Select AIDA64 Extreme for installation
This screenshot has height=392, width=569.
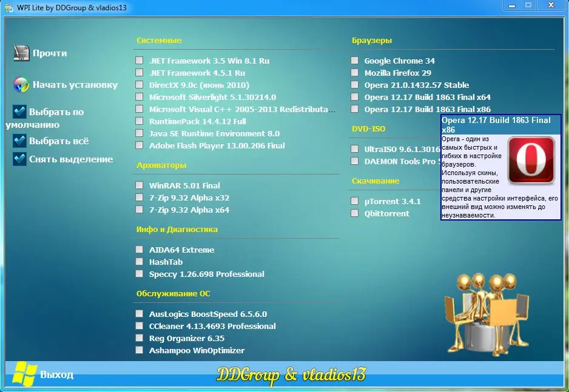click(139, 250)
